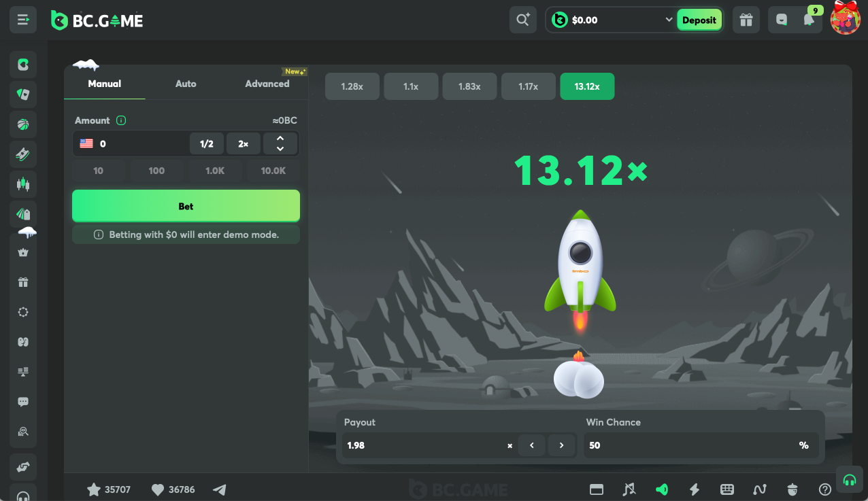Open 1.28x history result

[352, 86]
